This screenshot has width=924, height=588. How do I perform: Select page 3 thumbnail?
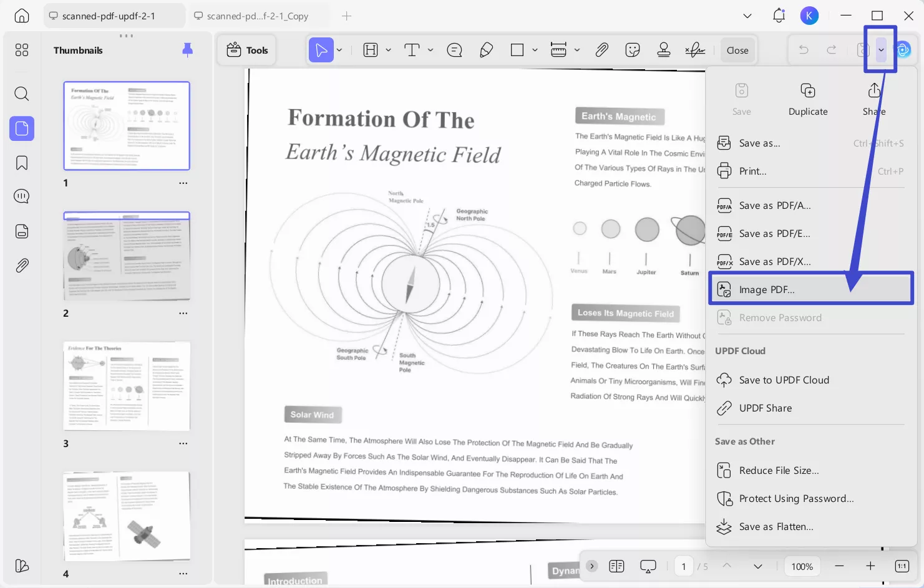point(126,386)
